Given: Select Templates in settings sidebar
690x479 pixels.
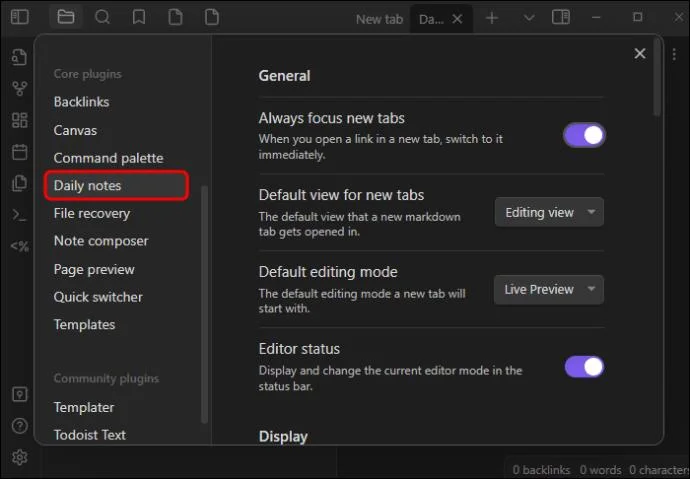Looking at the screenshot, I should click(84, 325).
